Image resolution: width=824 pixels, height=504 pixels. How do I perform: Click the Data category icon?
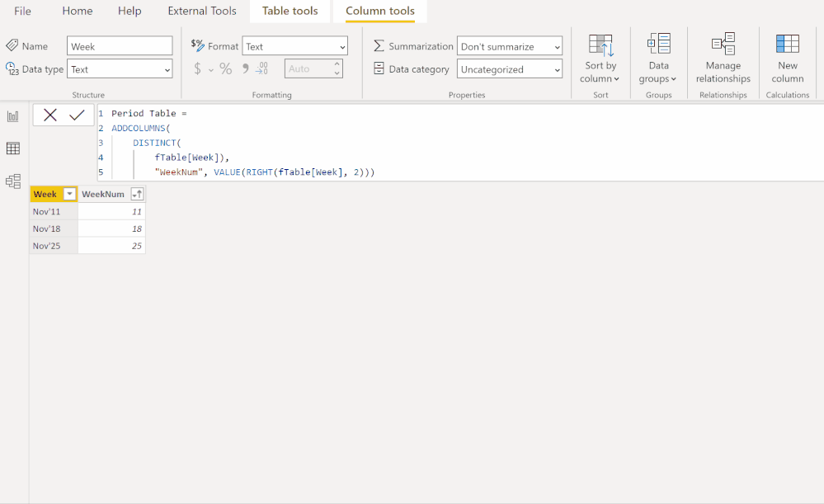(x=379, y=68)
